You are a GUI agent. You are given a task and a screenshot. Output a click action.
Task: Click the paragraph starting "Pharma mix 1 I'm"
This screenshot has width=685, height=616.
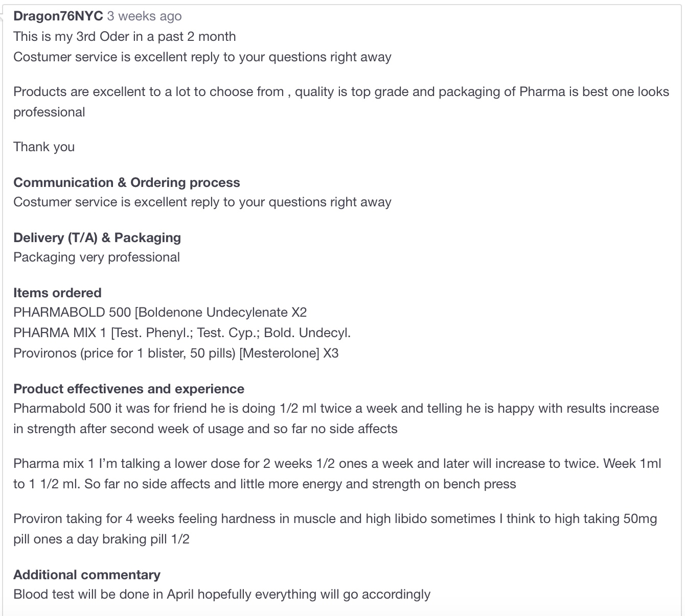click(337, 473)
